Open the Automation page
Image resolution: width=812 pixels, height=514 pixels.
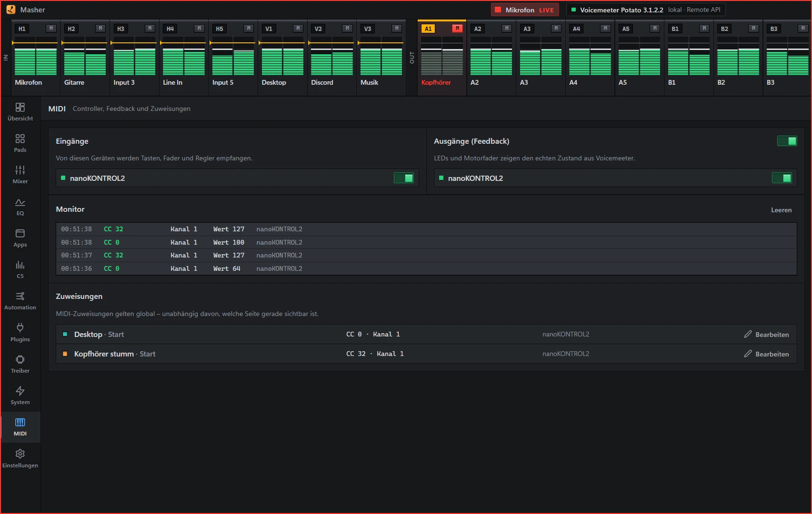[20, 301]
